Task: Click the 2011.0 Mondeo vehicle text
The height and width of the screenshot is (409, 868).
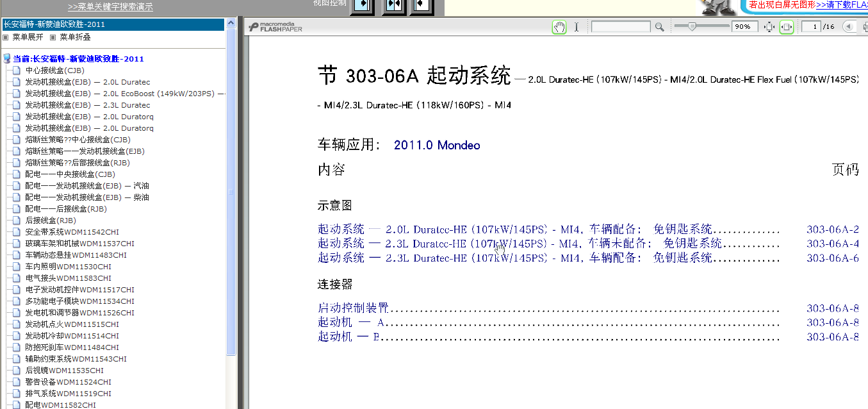Action: coord(437,145)
